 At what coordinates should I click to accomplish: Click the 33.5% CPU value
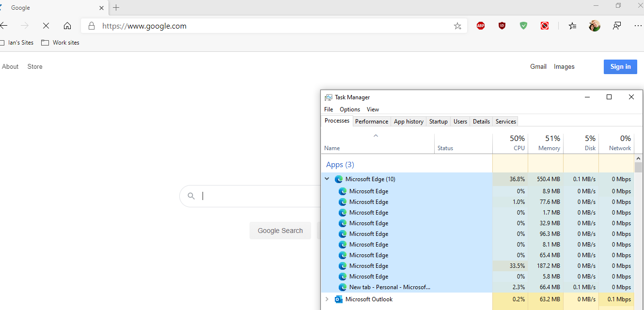517,266
